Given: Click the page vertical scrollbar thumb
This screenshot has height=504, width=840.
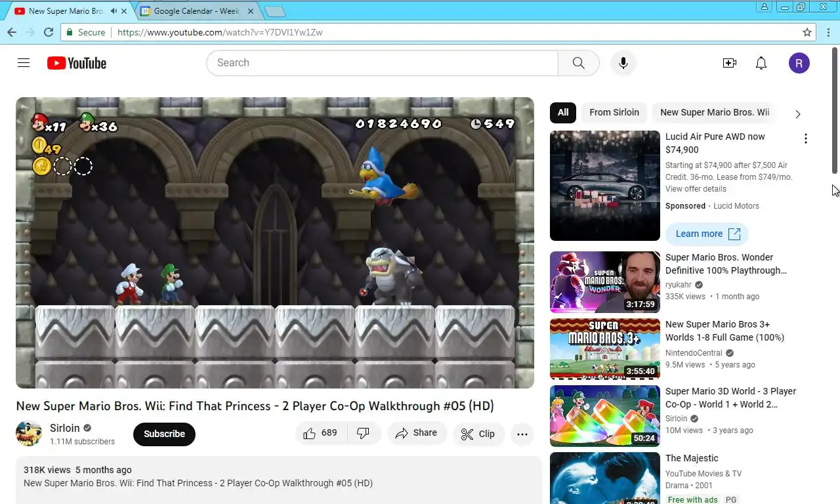Looking at the screenshot, I should pyautogui.click(x=835, y=110).
